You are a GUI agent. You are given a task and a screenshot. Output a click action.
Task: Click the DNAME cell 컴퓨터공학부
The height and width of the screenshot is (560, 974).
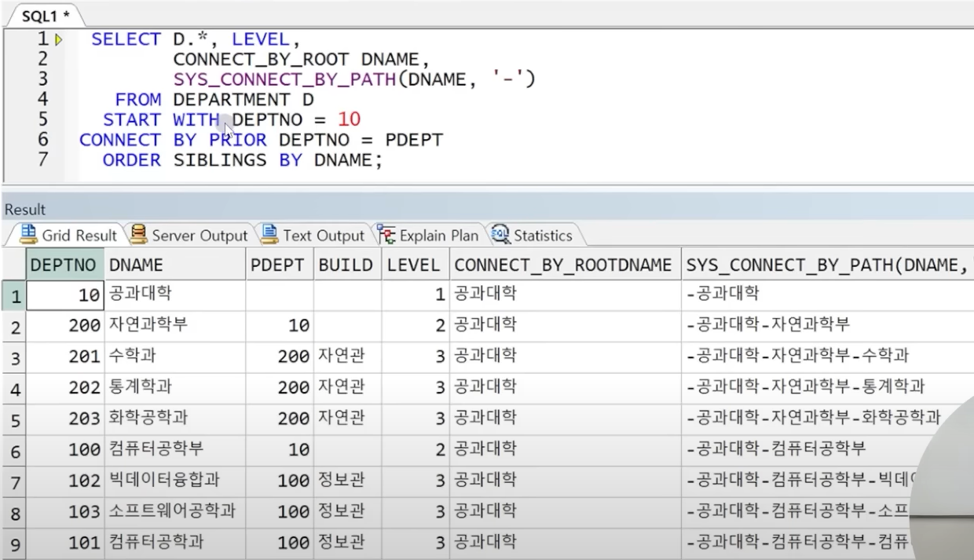[175, 451]
